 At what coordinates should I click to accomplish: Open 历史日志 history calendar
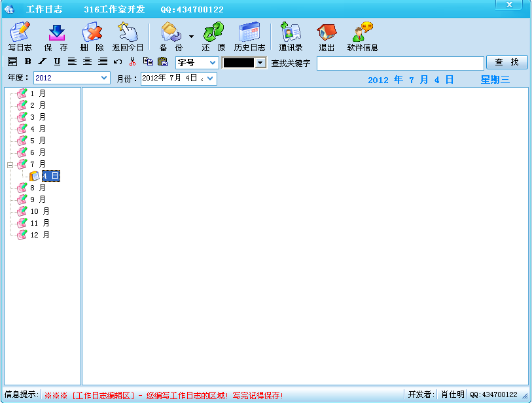tap(249, 37)
